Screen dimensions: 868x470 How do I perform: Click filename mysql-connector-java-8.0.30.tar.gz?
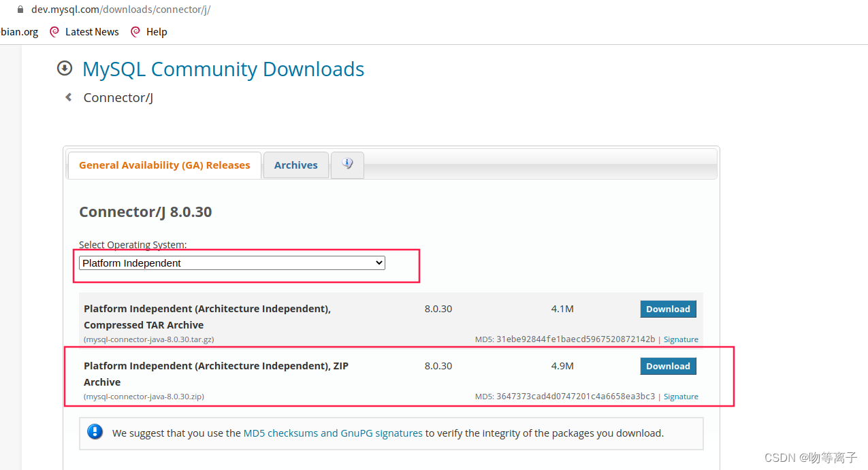[149, 339]
